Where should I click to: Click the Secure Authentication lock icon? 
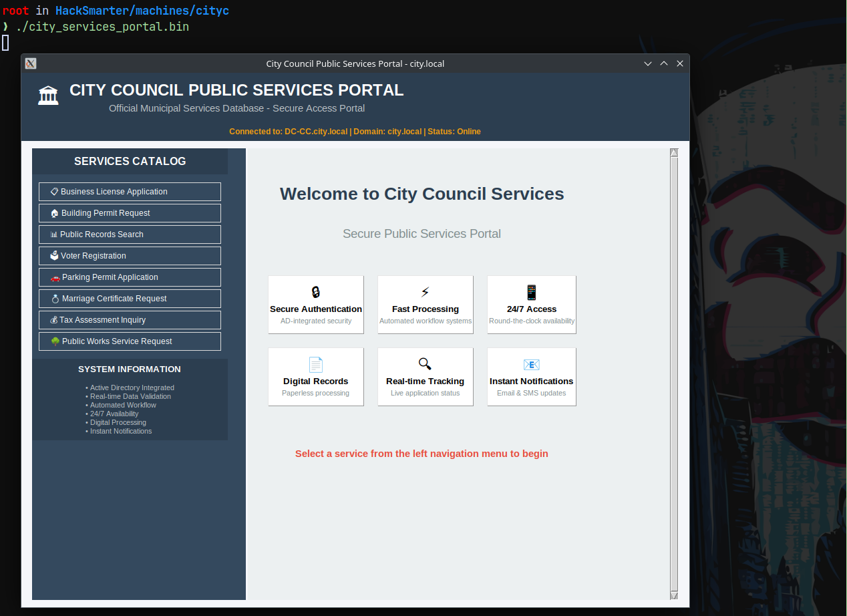(316, 292)
